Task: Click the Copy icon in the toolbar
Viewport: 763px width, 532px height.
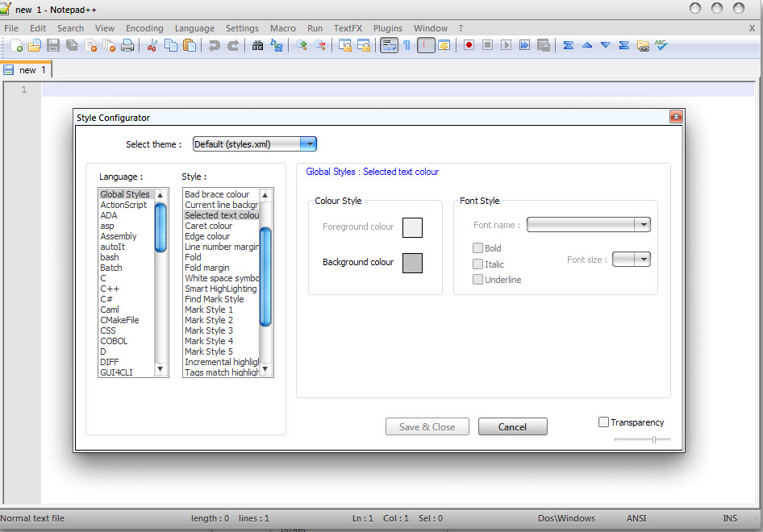Action: point(171,46)
